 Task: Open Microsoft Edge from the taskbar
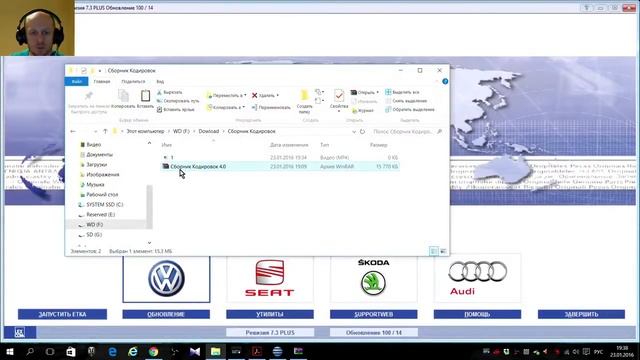tap(112, 351)
